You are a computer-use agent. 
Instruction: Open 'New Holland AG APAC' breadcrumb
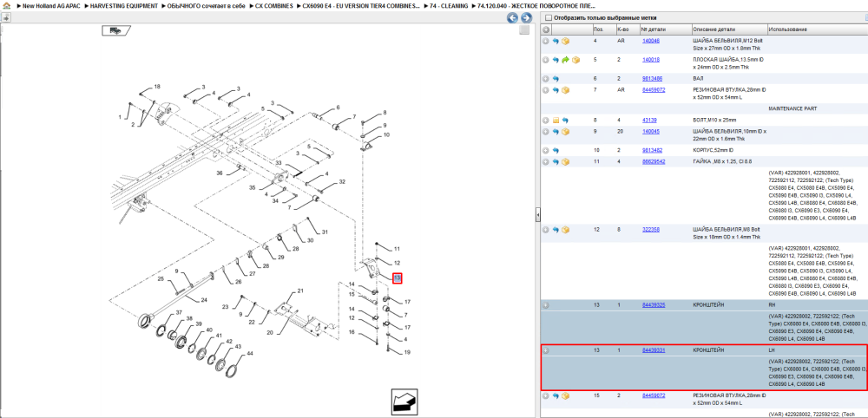pos(50,5)
